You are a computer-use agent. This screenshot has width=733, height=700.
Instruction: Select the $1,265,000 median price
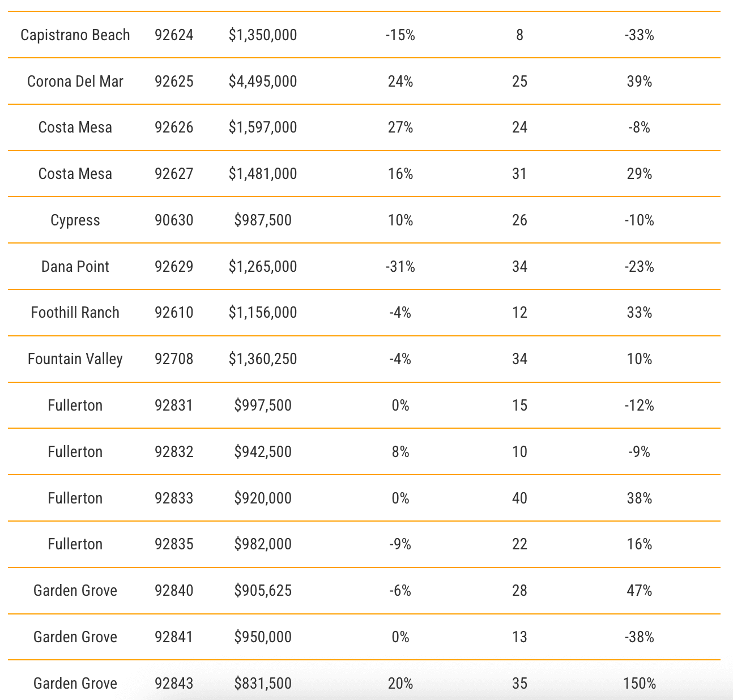pos(263,267)
